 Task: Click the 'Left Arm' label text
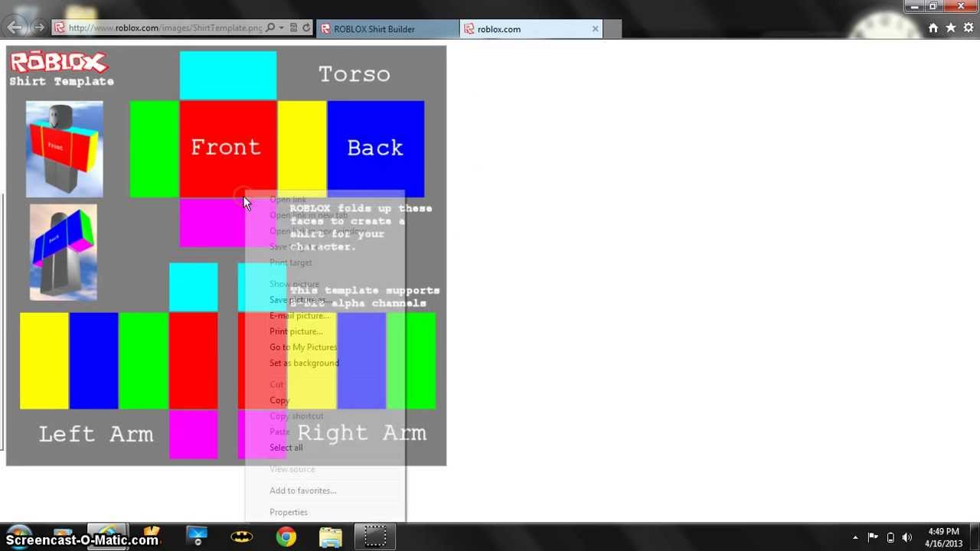tap(96, 434)
